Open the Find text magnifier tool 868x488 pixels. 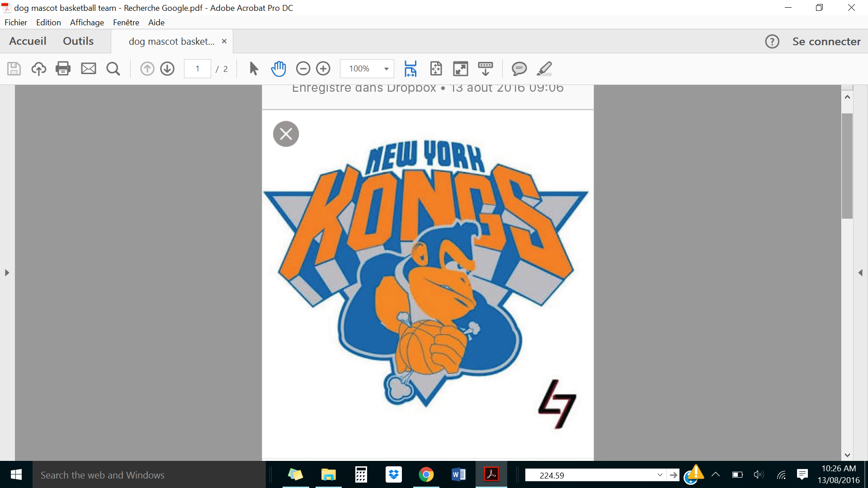click(113, 69)
